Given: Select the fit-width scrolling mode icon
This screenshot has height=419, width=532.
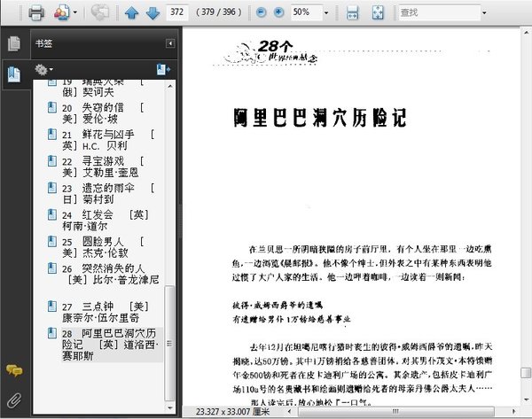Looking at the screenshot, I should click(x=353, y=13).
